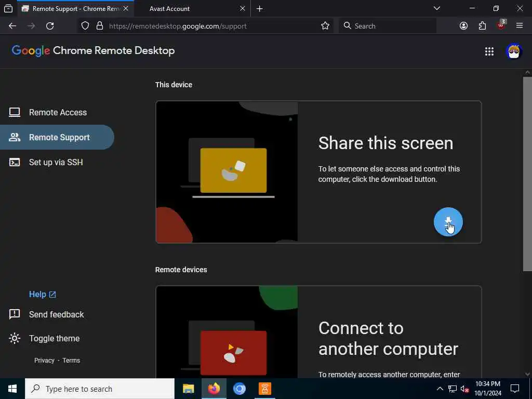Select the Remote Support browser tab
Viewport: 532px width, 399px height.
(x=75, y=9)
